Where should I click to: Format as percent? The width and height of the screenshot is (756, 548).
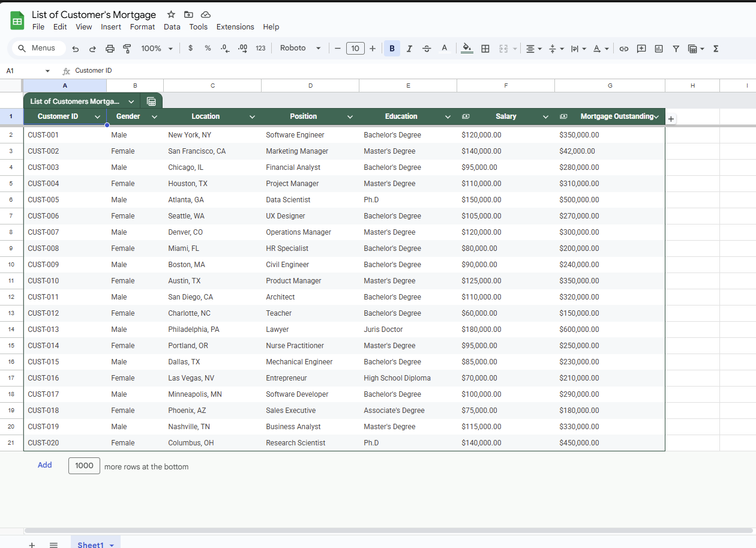tap(208, 48)
